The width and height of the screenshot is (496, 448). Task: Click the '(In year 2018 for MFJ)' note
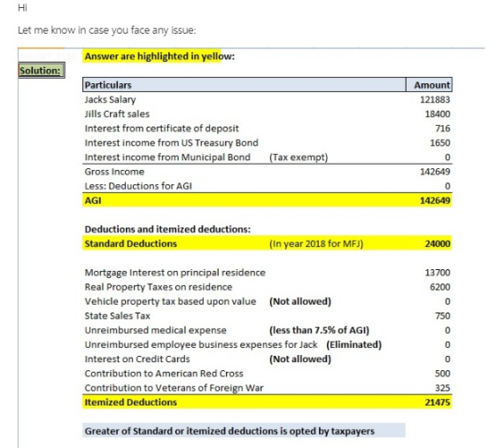click(x=316, y=243)
